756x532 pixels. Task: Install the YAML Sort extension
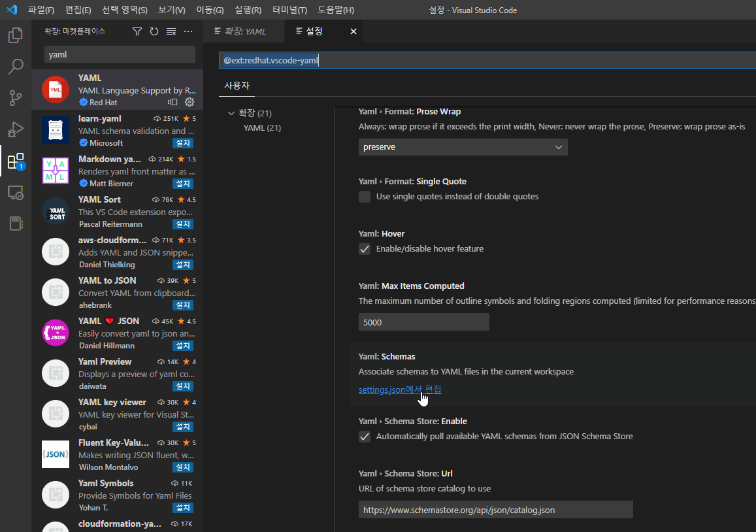tap(183, 224)
